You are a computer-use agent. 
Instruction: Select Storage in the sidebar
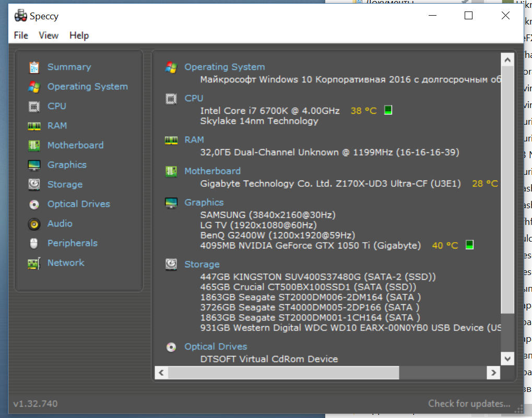(x=65, y=184)
